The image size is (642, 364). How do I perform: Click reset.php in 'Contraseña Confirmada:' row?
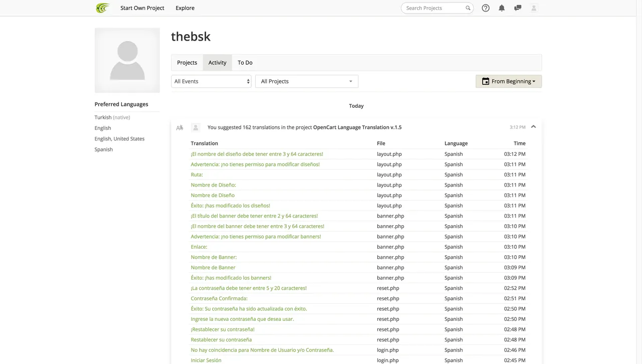(x=388, y=298)
